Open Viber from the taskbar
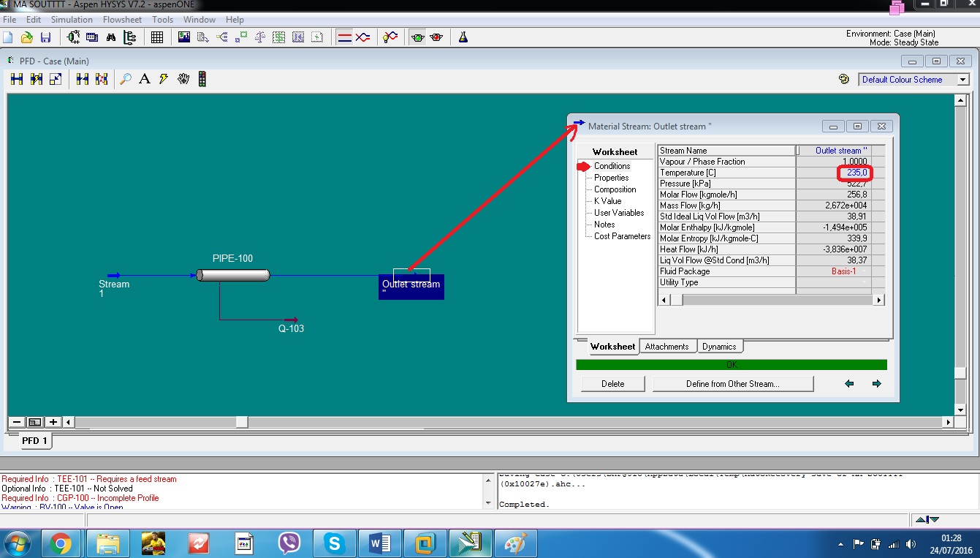 pos(289,543)
